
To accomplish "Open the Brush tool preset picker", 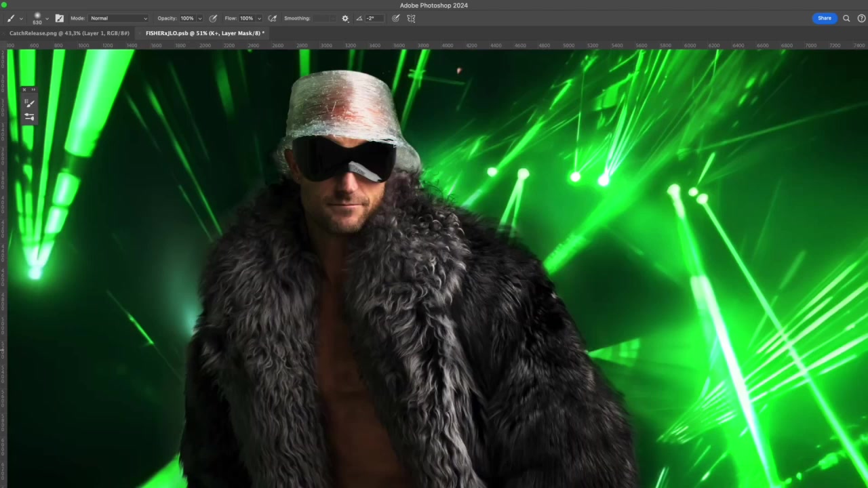I will click(11, 18).
